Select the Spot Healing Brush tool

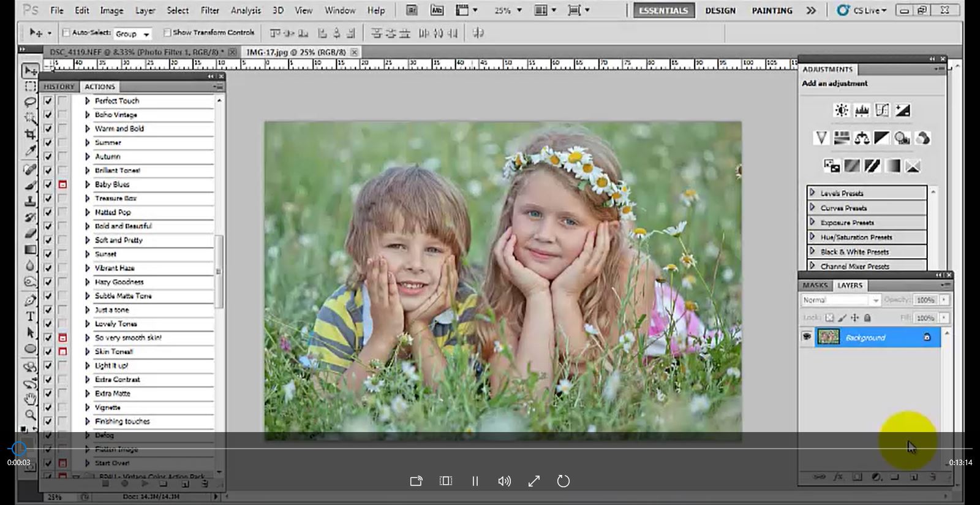tap(30, 169)
